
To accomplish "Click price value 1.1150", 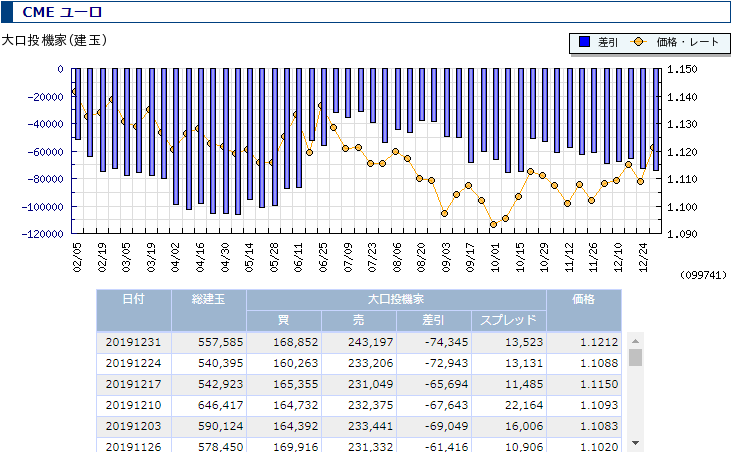I will (x=599, y=385).
